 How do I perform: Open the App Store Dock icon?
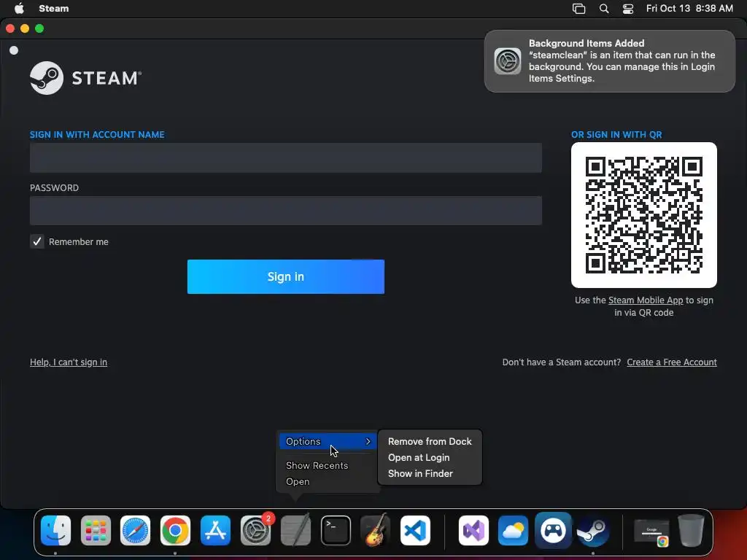pos(215,530)
